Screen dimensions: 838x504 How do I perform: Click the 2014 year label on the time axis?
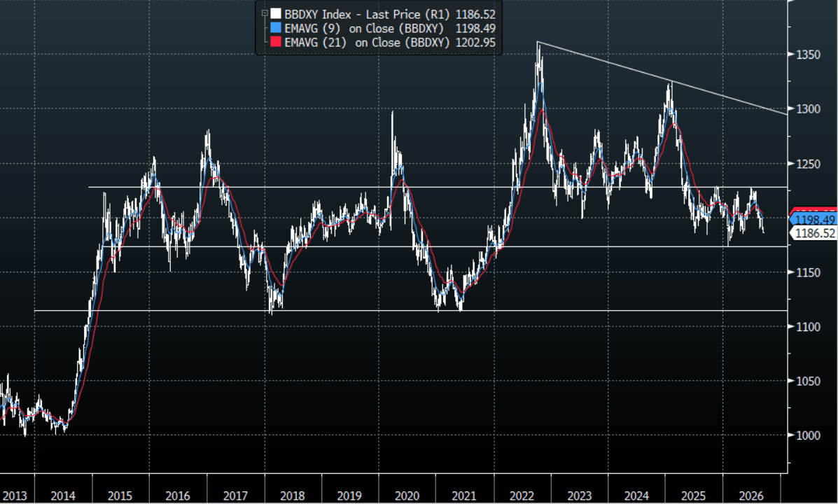click(x=63, y=496)
